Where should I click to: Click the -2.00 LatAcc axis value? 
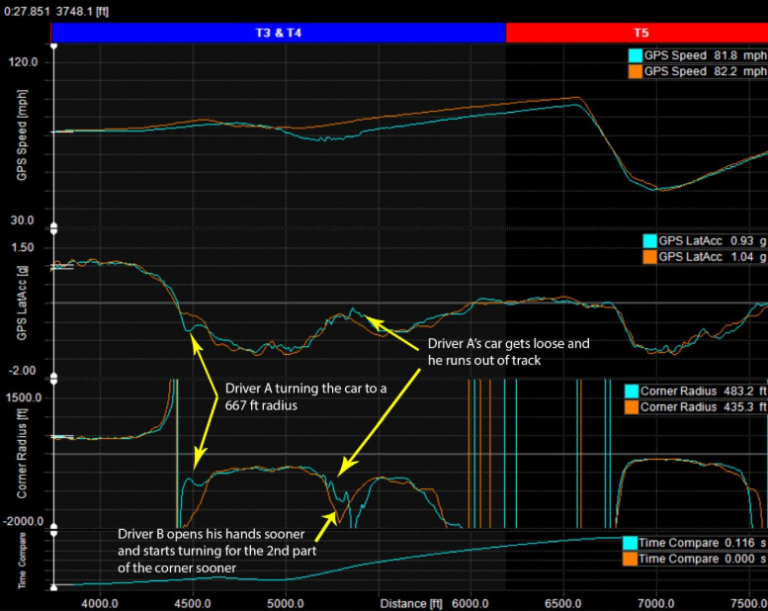tap(22, 370)
